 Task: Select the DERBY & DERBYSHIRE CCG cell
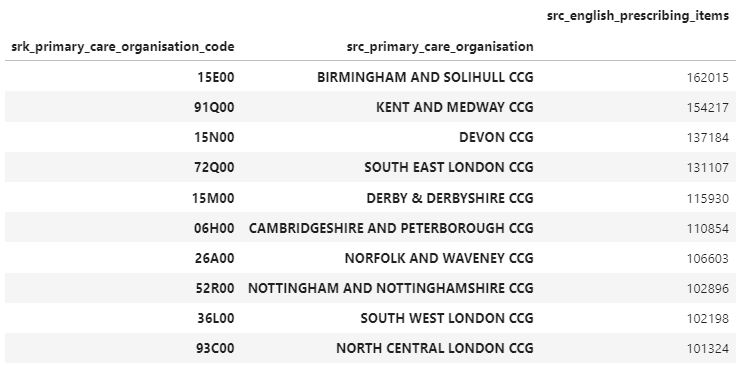click(450, 198)
